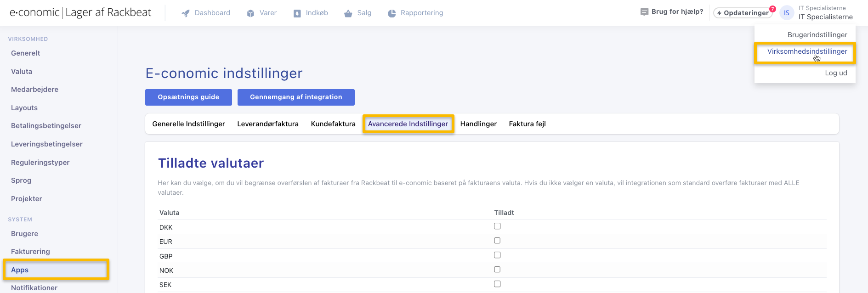This screenshot has width=868, height=293.
Task: Choose Virksomhedsindstillinger from user menu
Action: click(x=807, y=51)
